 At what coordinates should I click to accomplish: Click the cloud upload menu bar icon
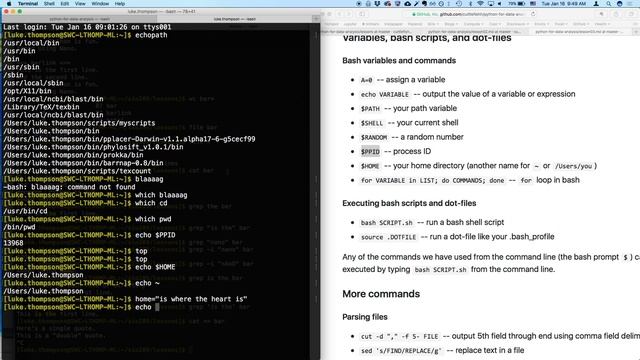tap(407, 4)
